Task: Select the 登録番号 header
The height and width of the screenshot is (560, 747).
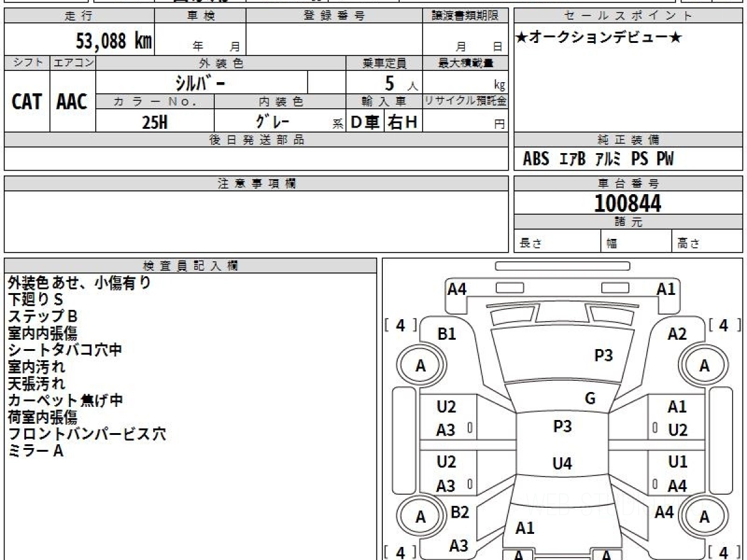Action: tap(334, 16)
